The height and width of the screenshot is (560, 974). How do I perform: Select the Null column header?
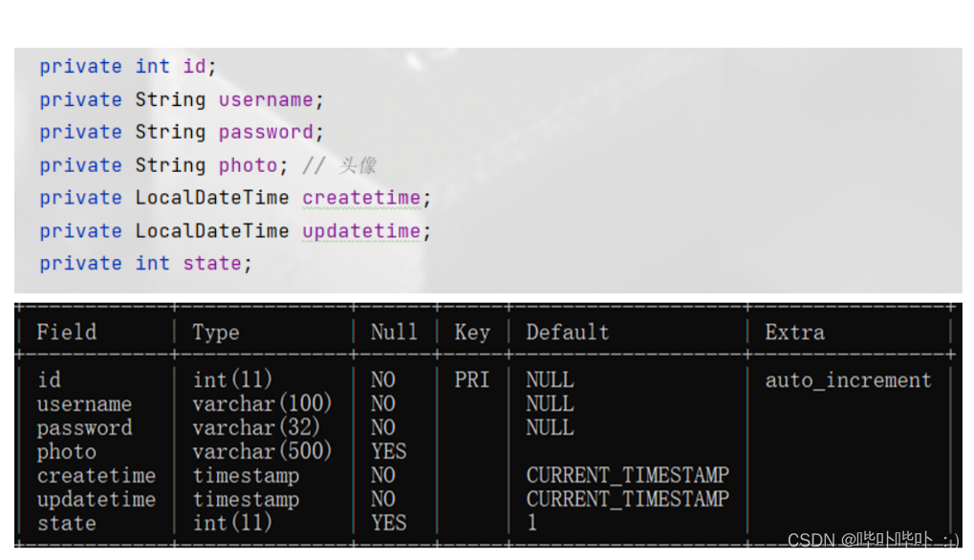click(x=394, y=333)
